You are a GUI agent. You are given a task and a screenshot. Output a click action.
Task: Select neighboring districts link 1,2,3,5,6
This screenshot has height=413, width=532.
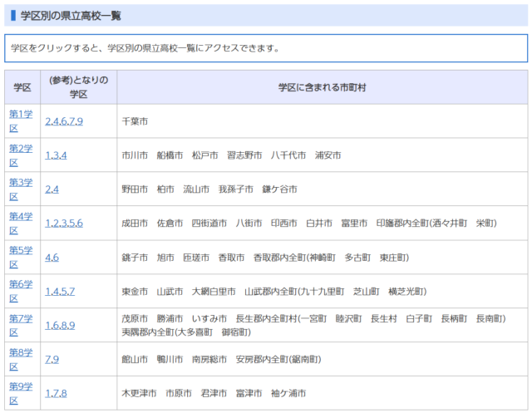point(64,224)
